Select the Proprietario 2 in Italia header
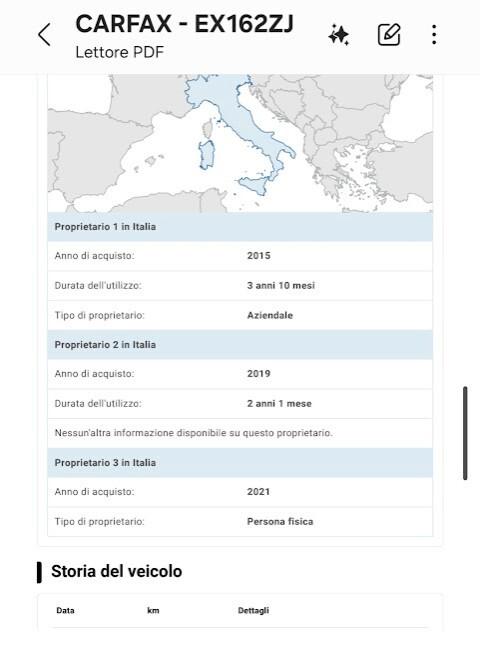This screenshot has height=645, width=480. (240, 345)
